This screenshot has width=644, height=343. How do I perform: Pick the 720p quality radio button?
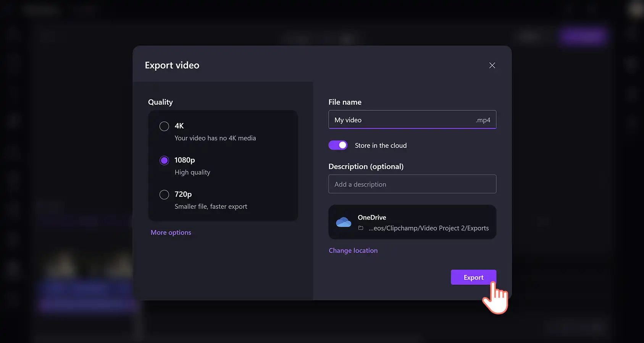[164, 194]
